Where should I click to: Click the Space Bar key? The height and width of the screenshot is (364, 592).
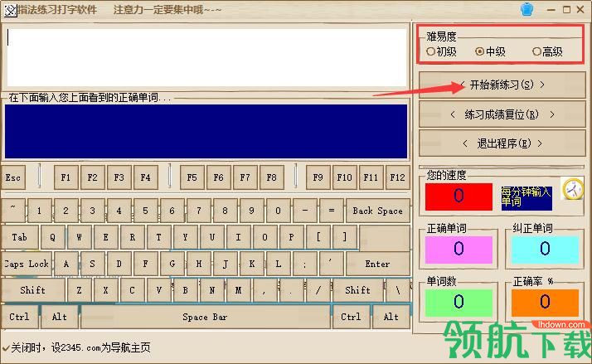205,317
